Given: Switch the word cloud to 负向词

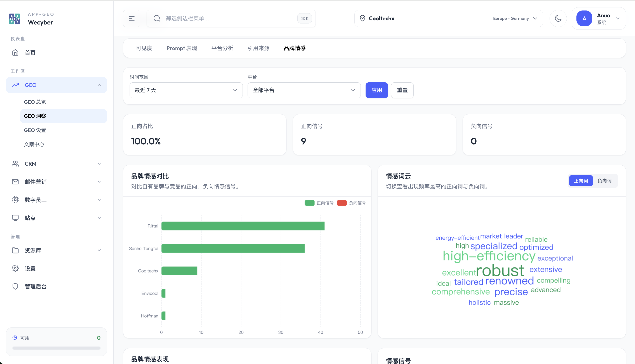Looking at the screenshot, I should [604, 181].
